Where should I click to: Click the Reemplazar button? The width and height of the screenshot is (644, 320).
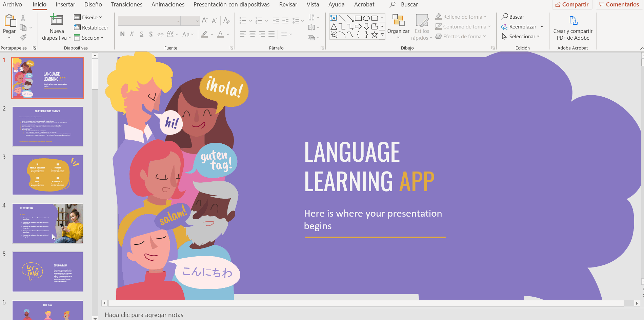[519, 26]
